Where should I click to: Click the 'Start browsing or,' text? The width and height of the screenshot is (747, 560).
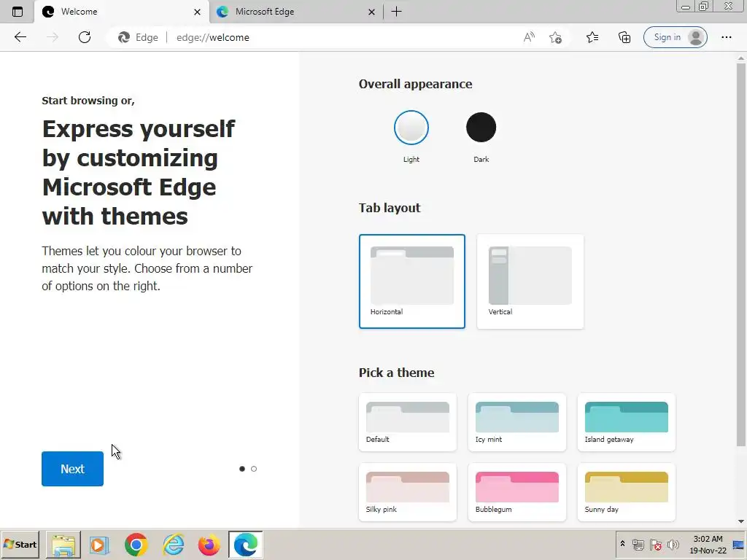click(x=88, y=101)
